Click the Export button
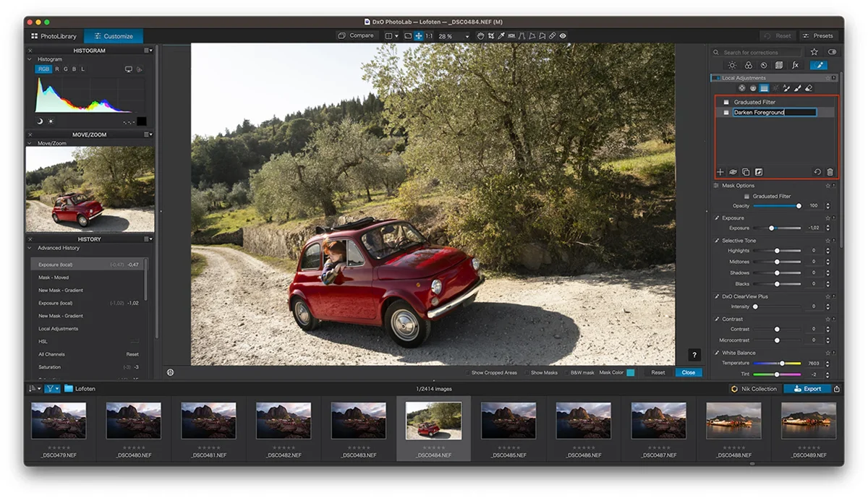868x498 pixels. (807, 389)
